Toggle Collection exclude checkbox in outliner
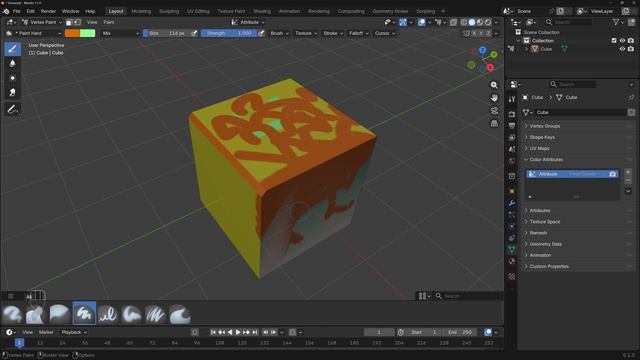This screenshot has height=360, width=640. pyautogui.click(x=614, y=40)
